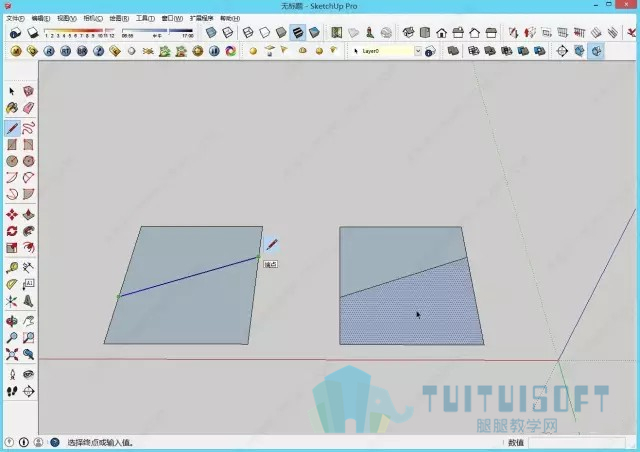
Task: Select the 3D Text tool
Action: pos(28,301)
